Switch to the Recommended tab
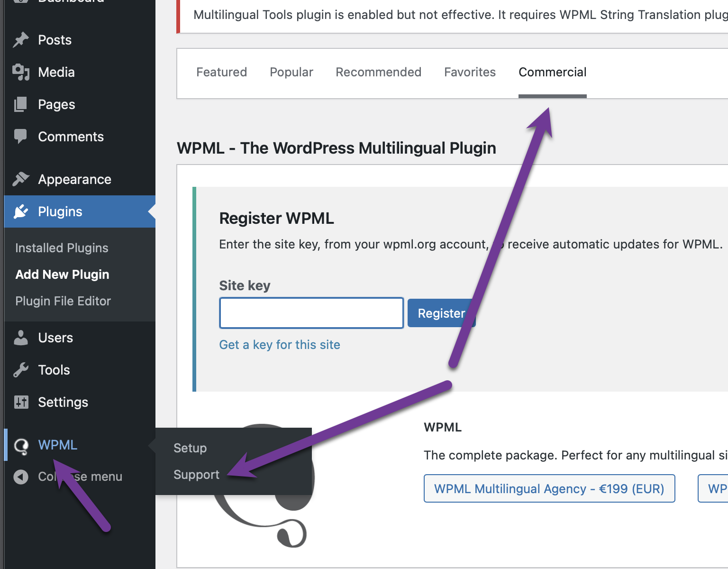 coord(379,72)
